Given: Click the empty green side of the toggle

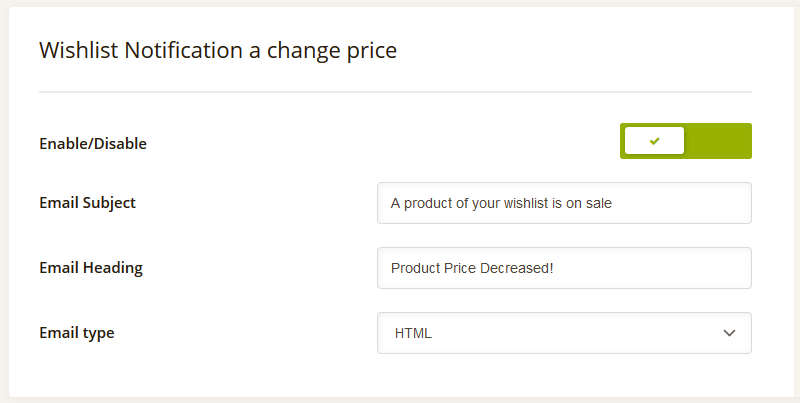Looking at the screenshot, I should coord(718,141).
